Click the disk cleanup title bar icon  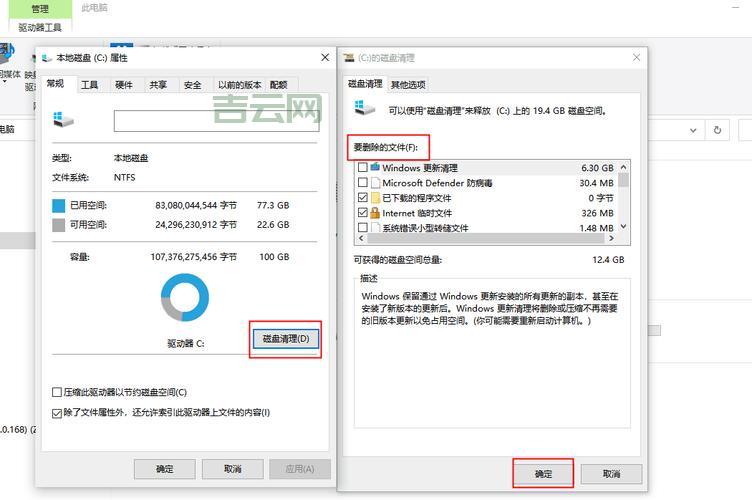tap(349, 58)
